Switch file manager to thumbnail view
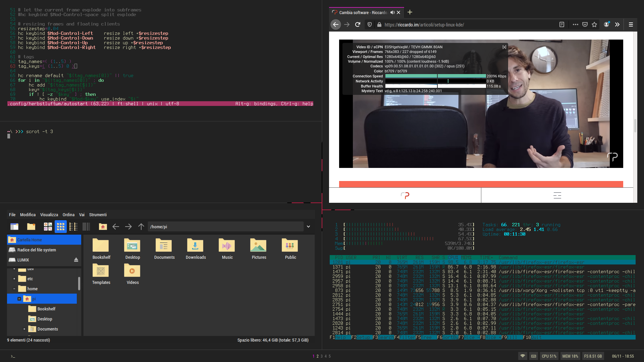Image resolution: width=644 pixels, height=362 pixels. (x=48, y=227)
